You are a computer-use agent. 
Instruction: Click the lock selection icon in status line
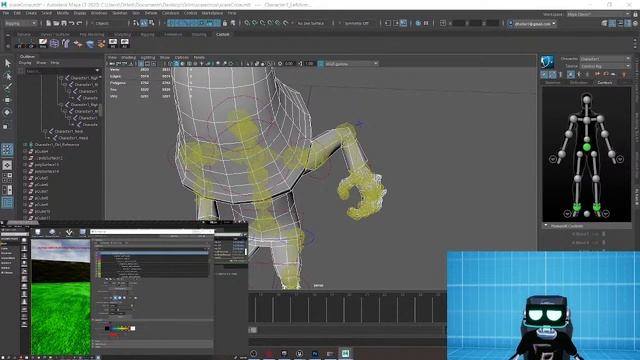coord(225,23)
